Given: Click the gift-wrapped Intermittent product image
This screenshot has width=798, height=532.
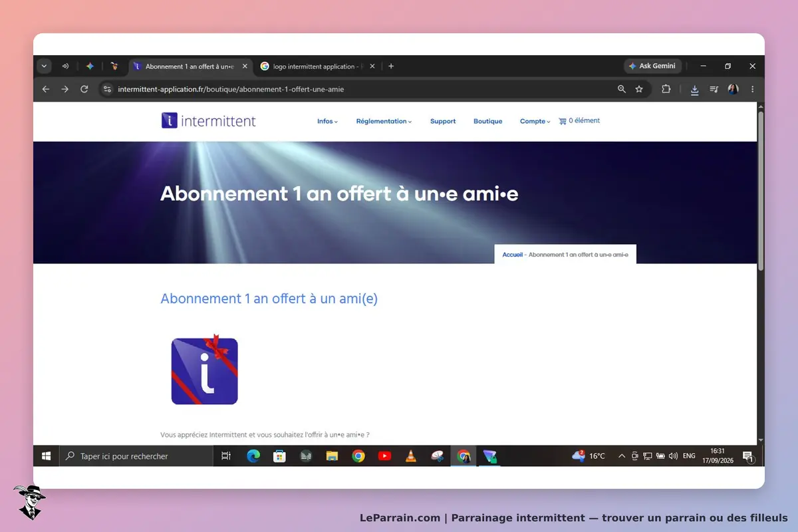Looking at the screenshot, I should [x=204, y=370].
